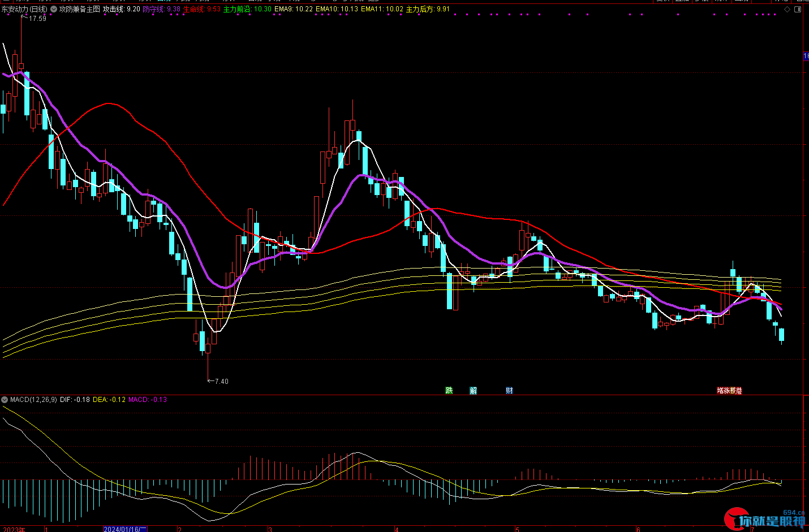Click the purple 防守线: 9.38 label
Screen dimensions: 809x532
click(161, 9)
